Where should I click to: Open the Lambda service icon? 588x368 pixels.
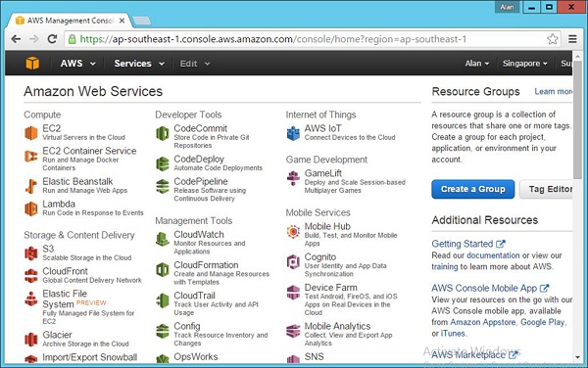pyautogui.click(x=31, y=208)
